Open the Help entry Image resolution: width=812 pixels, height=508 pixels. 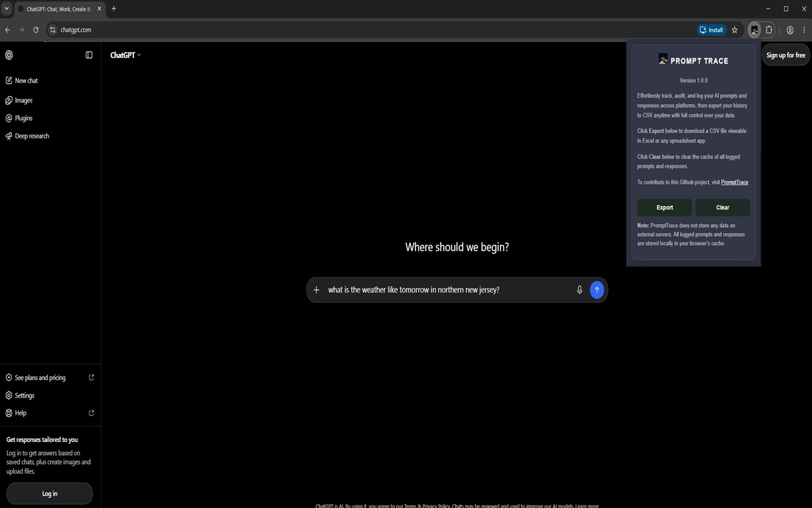tap(50, 413)
